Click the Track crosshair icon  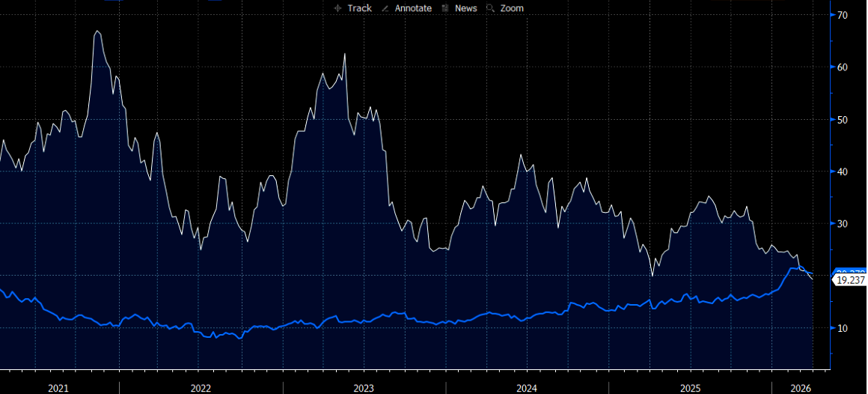tap(337, 8)
